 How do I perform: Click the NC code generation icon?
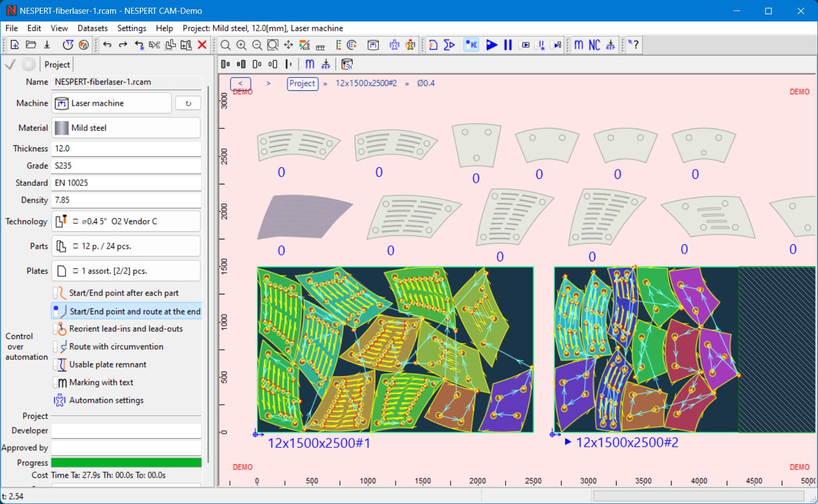[594, 45]
